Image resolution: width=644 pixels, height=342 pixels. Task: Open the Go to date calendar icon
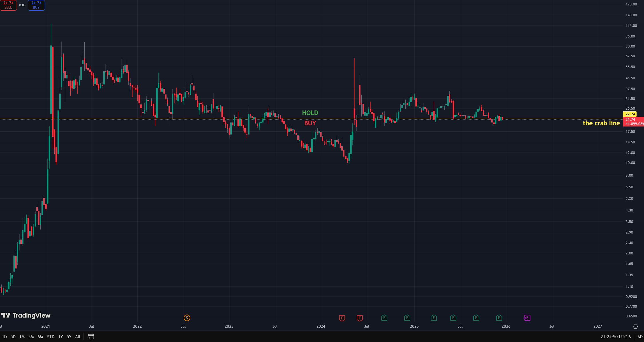click(x=91, y=337)
